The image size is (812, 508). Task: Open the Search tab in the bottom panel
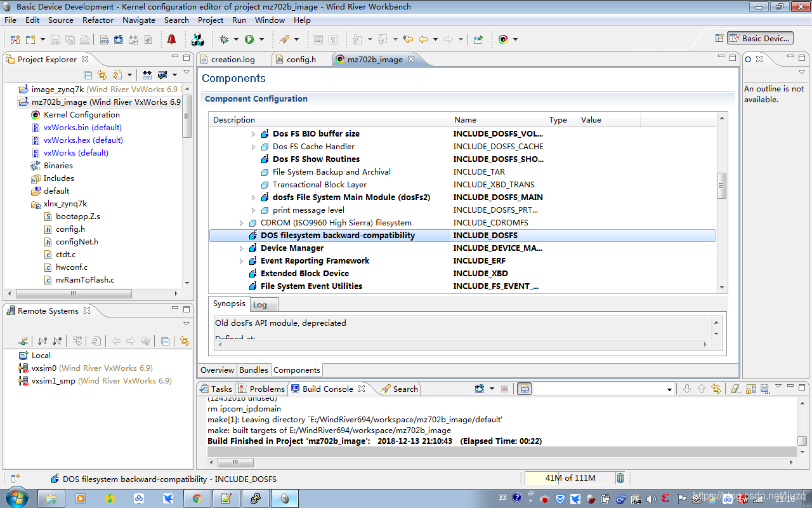click(x=400, y=389)
